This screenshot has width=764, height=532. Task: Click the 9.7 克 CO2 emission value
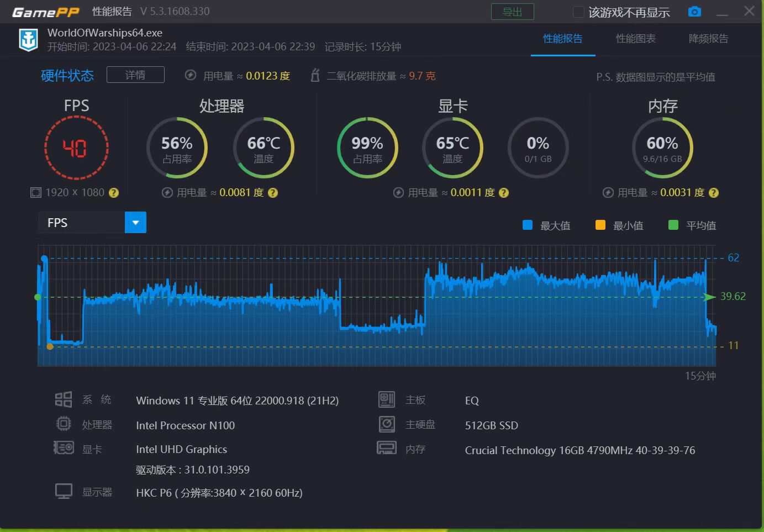point(422,76)
